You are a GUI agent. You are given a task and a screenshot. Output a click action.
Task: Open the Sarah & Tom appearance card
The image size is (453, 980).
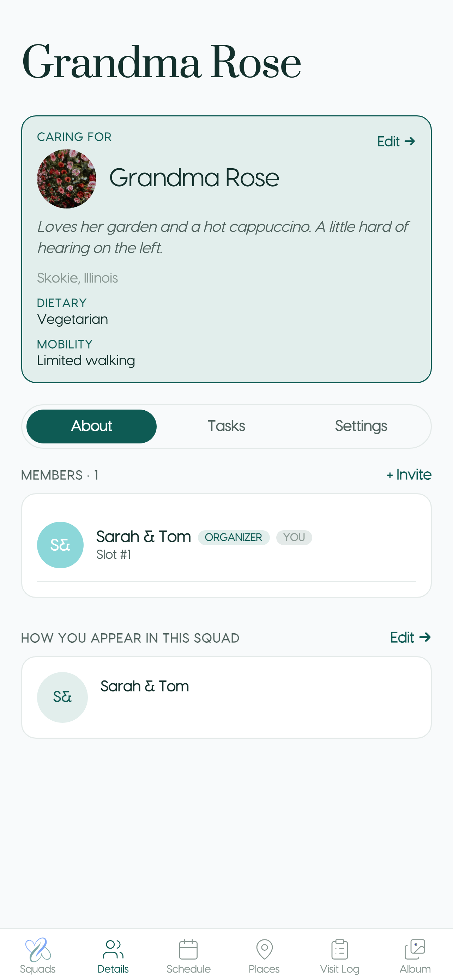click(226, 697)
